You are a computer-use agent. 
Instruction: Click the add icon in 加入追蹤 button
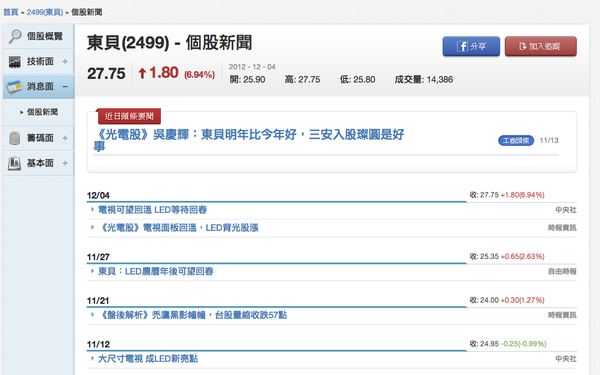coord(523,46)
